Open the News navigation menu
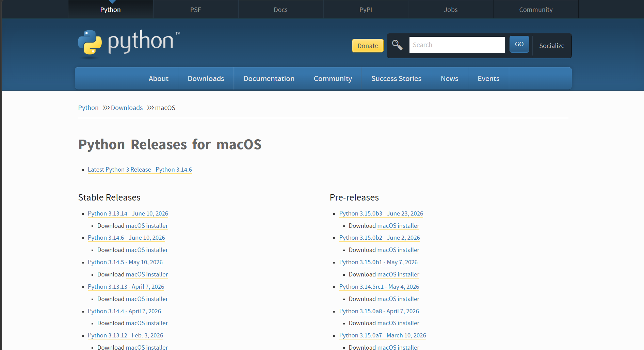The width and height of the screenshot is (644, 350). pyautogui.click(x=449, y=79)
